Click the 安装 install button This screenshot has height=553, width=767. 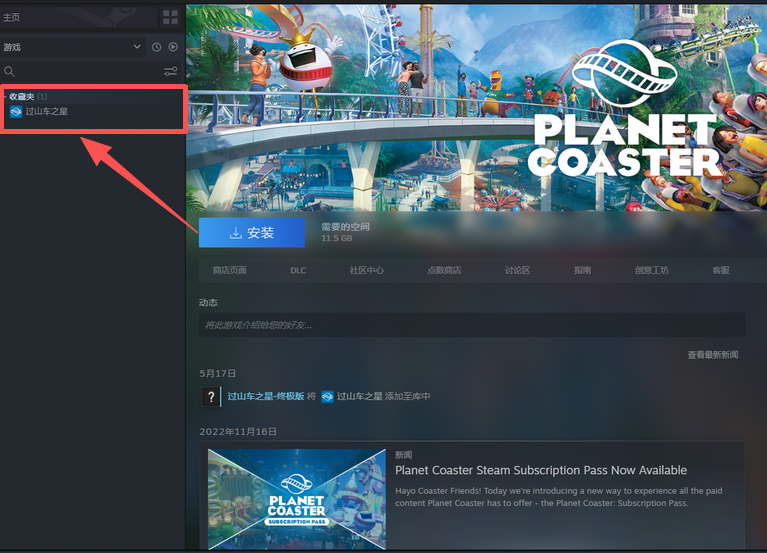pos(252,233)
